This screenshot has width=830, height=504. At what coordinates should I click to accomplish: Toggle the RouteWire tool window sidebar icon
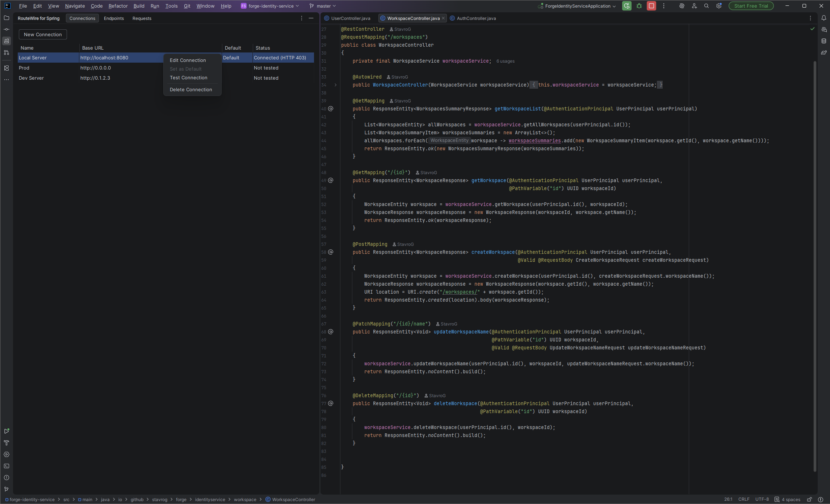coord(7,41)
